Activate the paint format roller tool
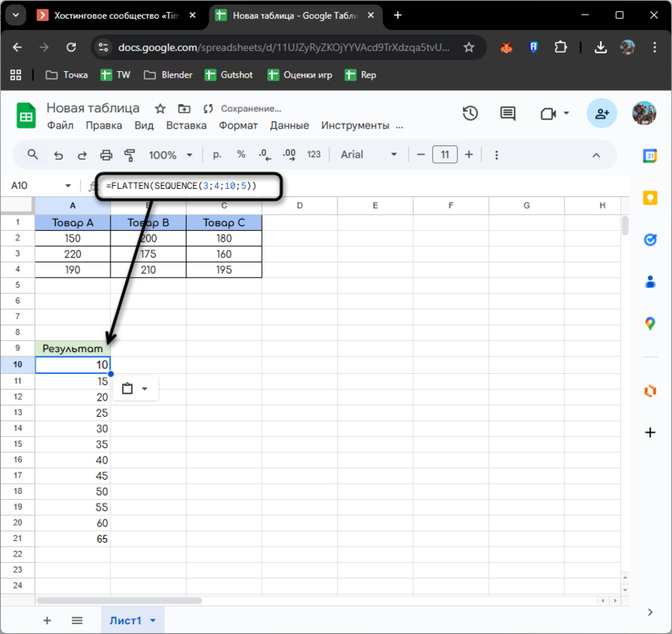This screenshot has height=634, width=672. click(x=130, y=155)
